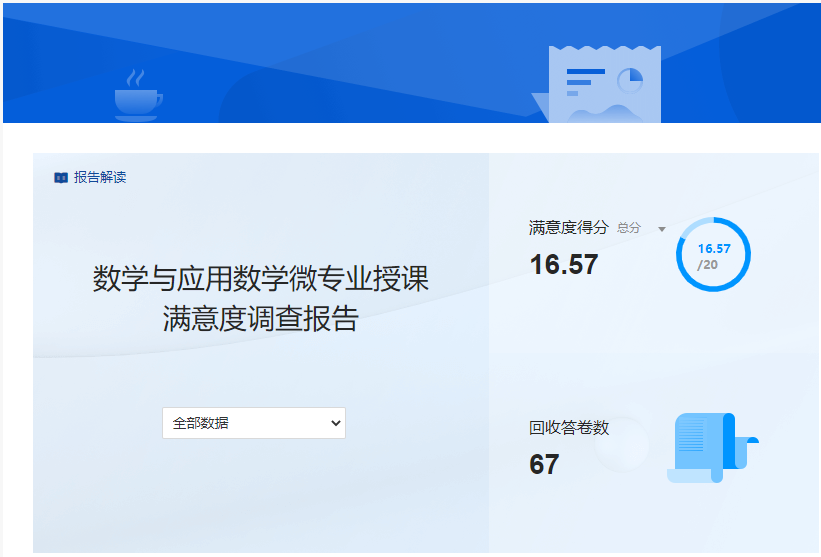The image size is (821, 557).
Task: Open the 报告解读 report guide link
Action: tap(90, 177)
